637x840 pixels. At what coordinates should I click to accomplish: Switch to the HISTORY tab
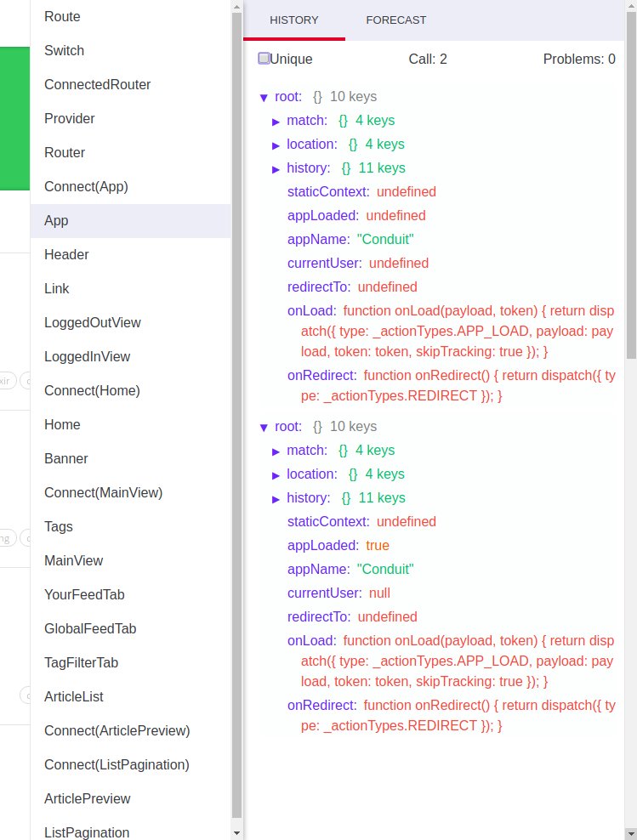(x=294, y=20)
